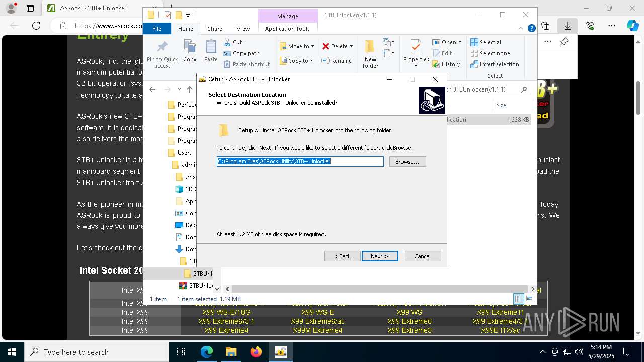Image resolution: width=644 pixels, height=362 pixels.
Task: Open Edge tab actions menu icon
Action: click(x=30, y=8)
